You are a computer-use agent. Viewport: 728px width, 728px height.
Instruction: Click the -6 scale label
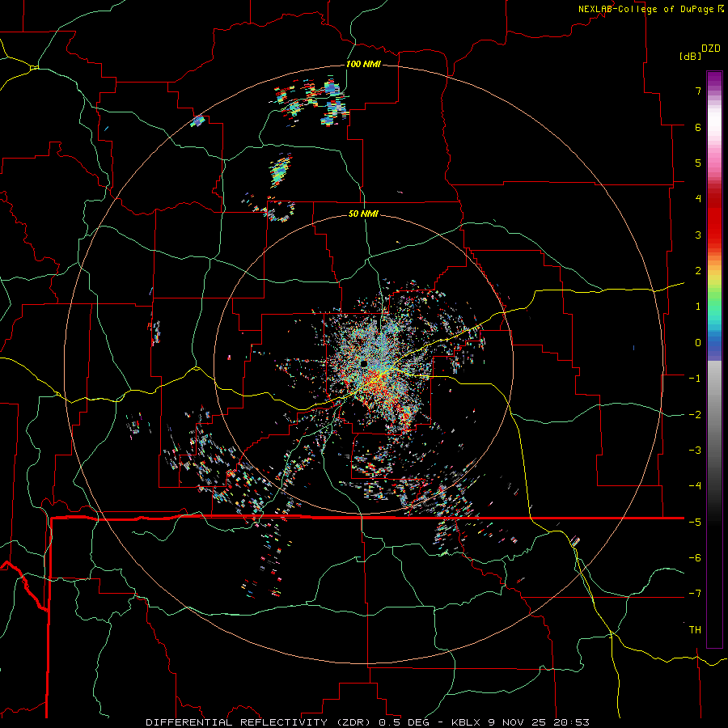695,557
